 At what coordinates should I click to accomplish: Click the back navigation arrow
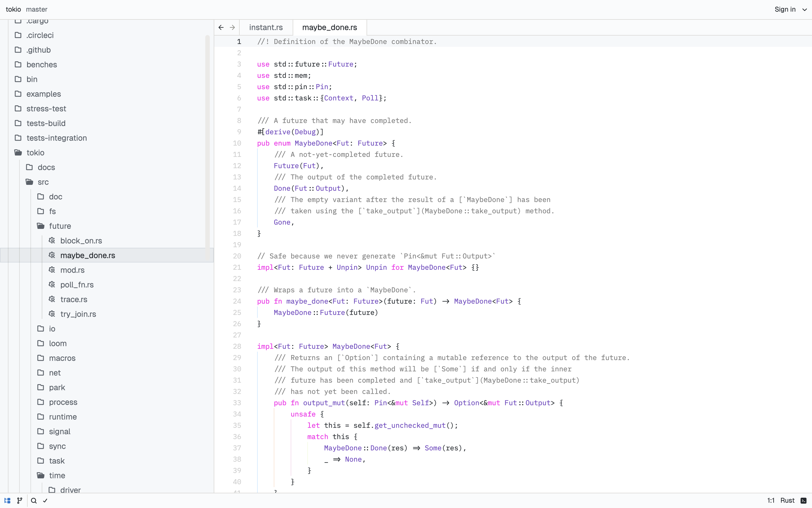[221, 28]
